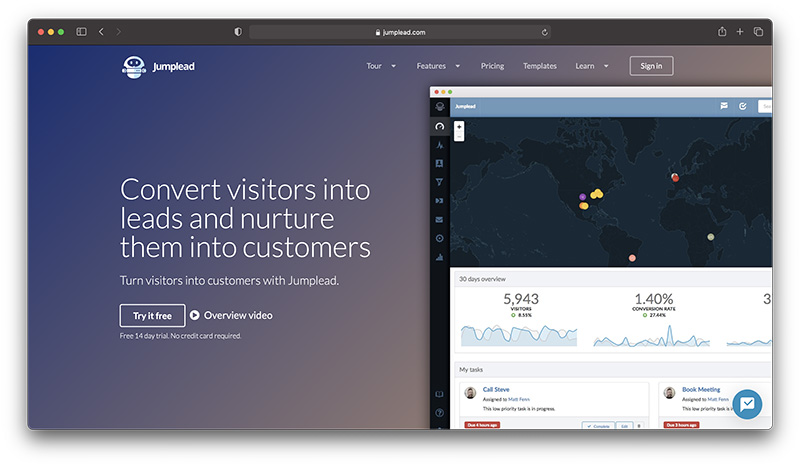This screenshot has width=800, height=466.
Task: Open the contacts icon in dashboard sidebar
Action: (439, 163)
